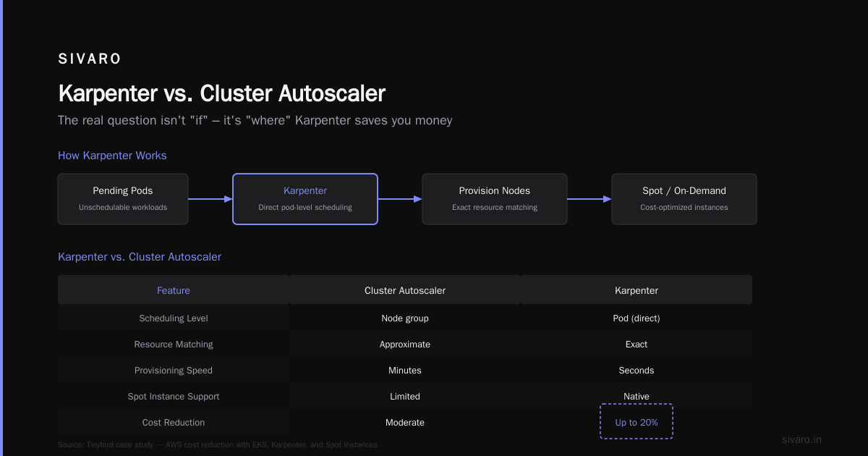This screenshot has height=456, width=868.
Task: Select the Native cell
Action: tap(637, 397)
